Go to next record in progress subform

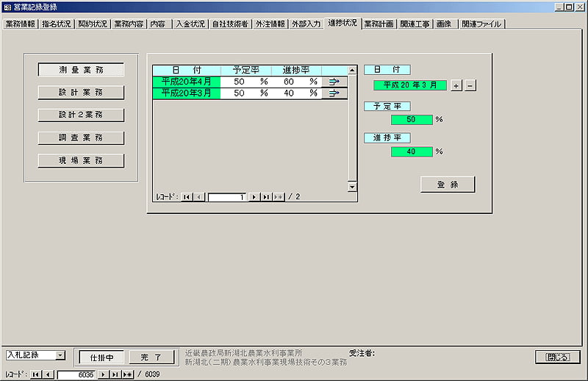254,197
